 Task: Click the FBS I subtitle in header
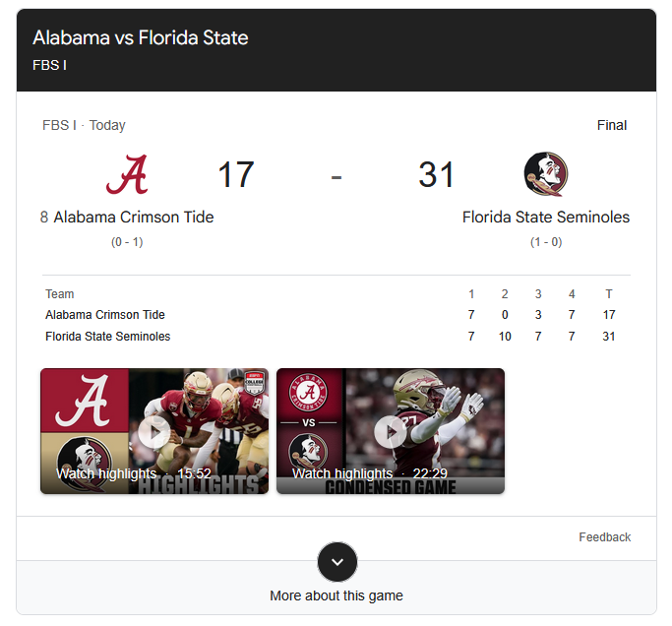[x=50, y=65]
